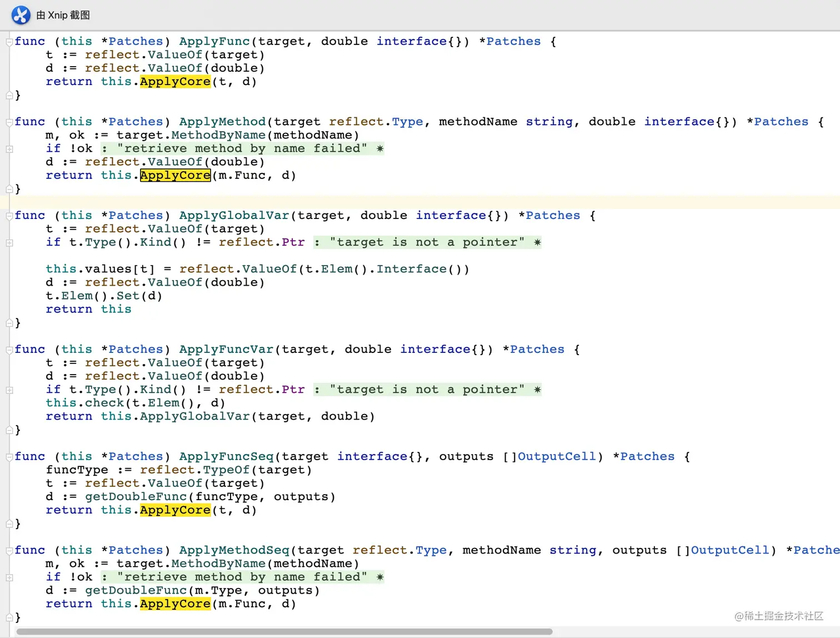
Task: Click the Xnip app icon in title bar
Action: 21,15
